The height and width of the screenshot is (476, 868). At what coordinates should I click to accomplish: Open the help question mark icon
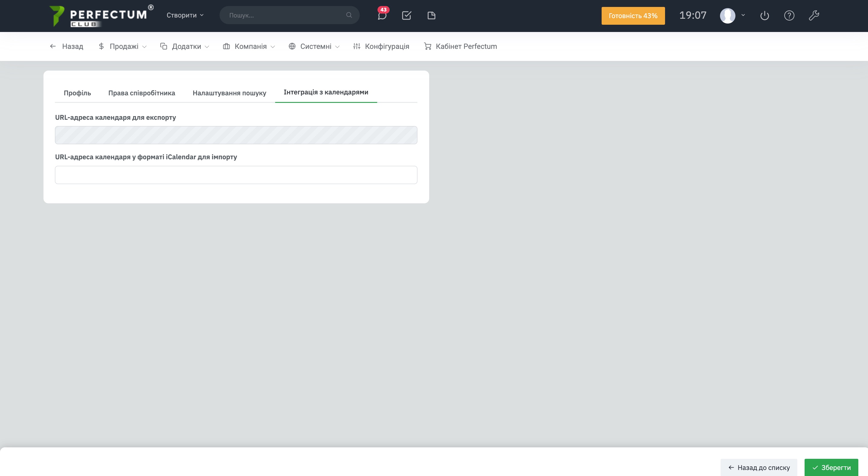[x=789, y=15]
